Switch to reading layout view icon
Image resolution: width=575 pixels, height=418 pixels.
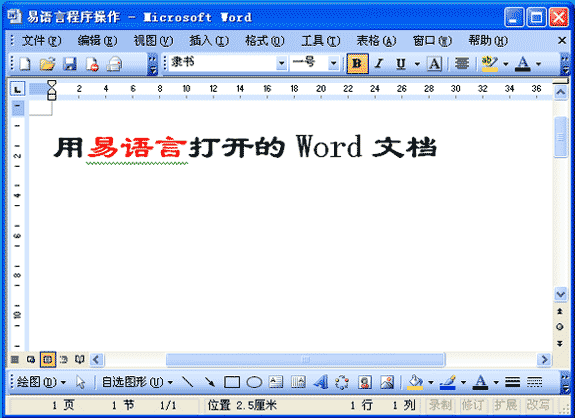[x=80, y=360]
